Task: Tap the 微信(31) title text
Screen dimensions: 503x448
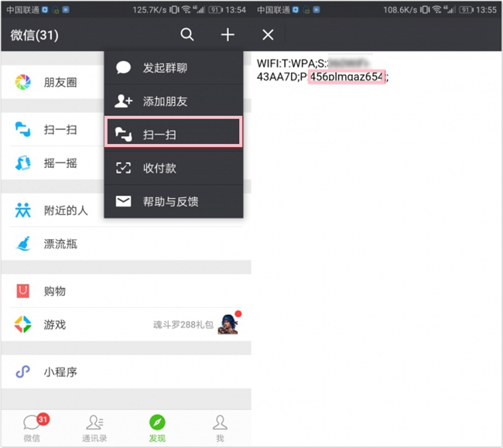Action: [x=34, y=35]
